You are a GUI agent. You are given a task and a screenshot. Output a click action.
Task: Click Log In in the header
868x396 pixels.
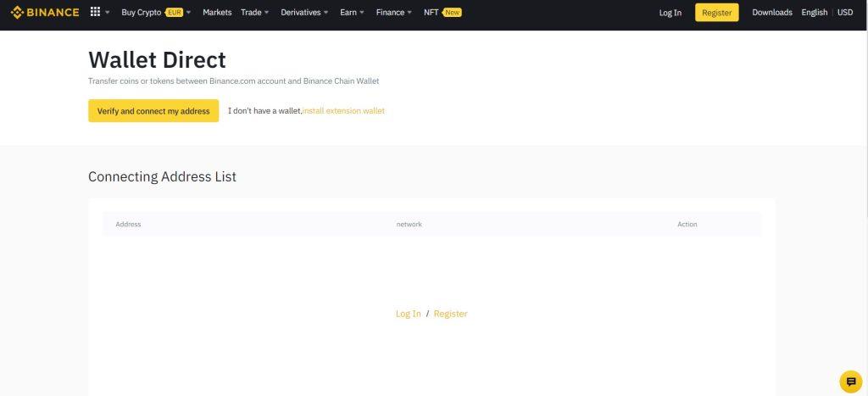670,13
